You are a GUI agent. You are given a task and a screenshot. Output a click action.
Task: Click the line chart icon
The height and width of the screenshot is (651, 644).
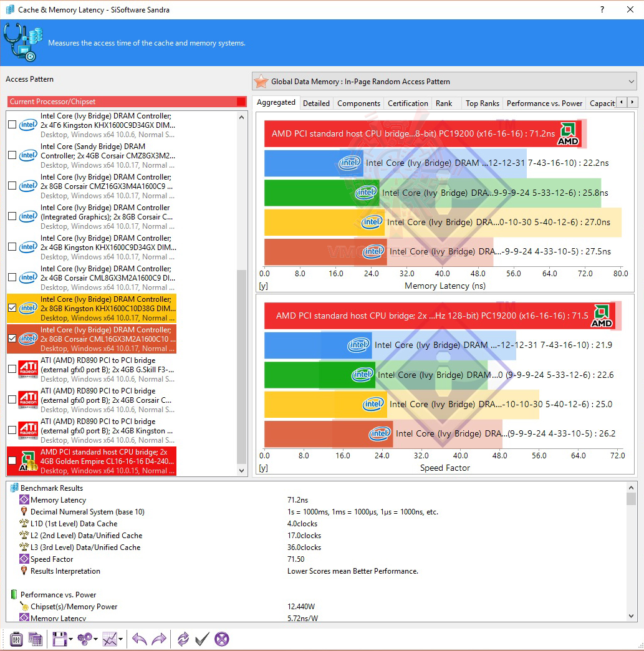coord(110,639)
